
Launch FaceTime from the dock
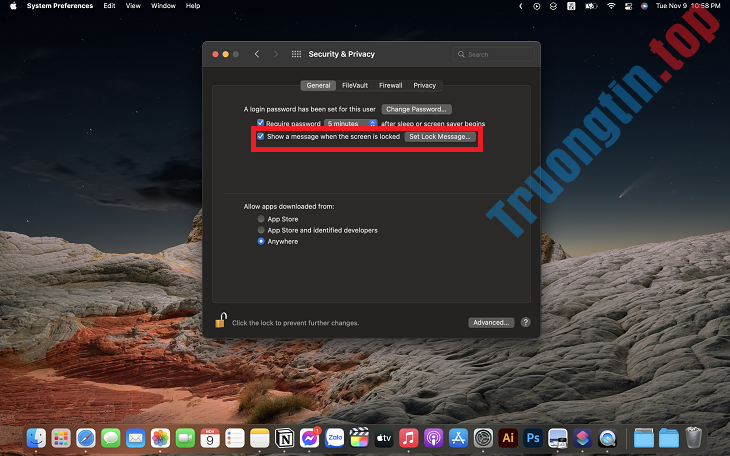pos(185,438)
